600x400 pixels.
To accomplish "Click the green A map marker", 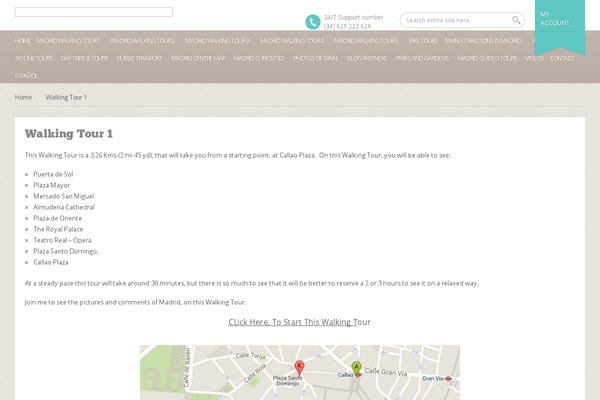I will pos(356,369).
